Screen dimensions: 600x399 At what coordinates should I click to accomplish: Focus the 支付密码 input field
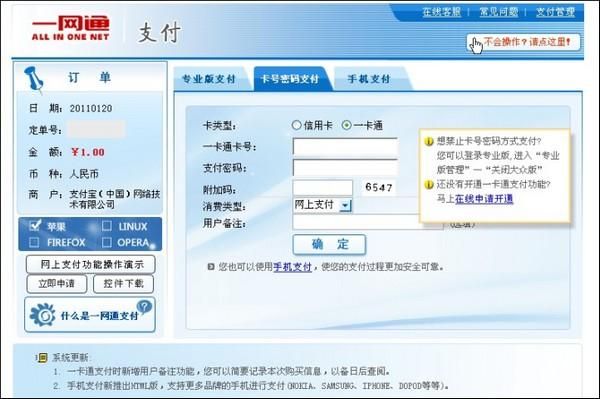click(x=345, y=168)
